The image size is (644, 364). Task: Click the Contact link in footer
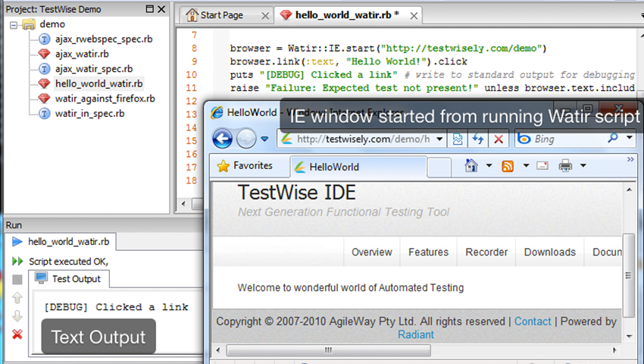pyautogui.click(x=533, y=322)
